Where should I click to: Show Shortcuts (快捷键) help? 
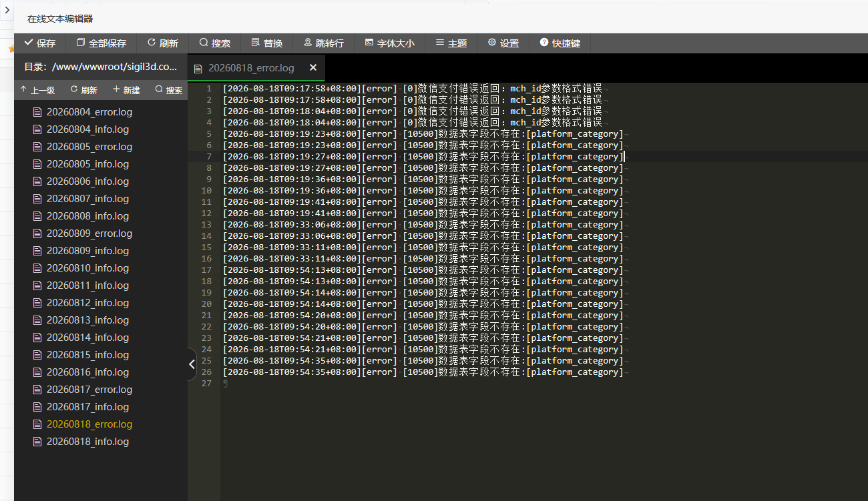560,43
